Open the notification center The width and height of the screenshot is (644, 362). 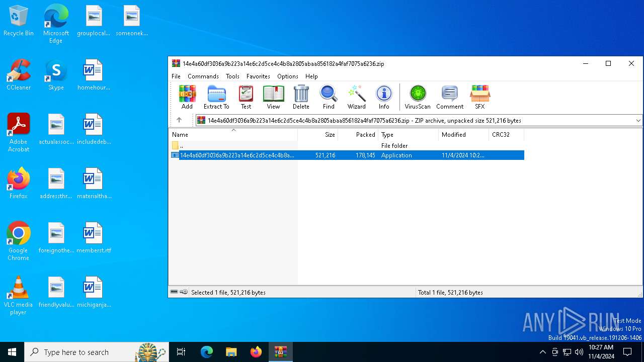(627, 352)
